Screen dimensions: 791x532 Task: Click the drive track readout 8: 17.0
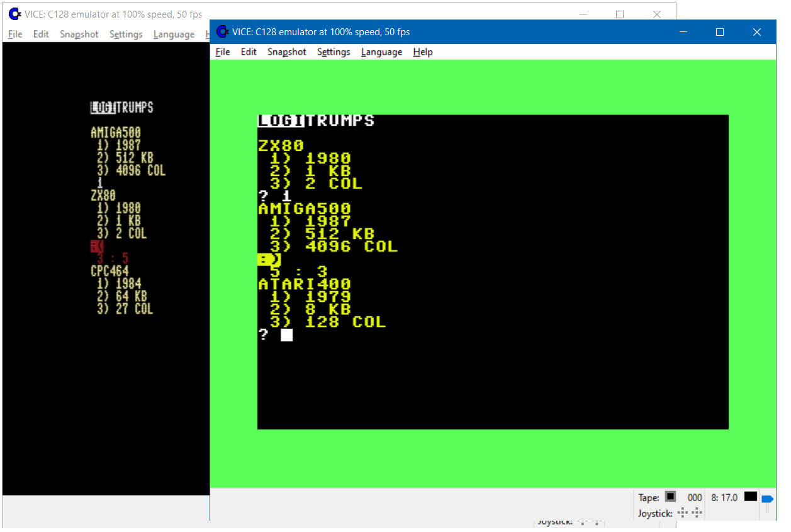tap(724, 497)
